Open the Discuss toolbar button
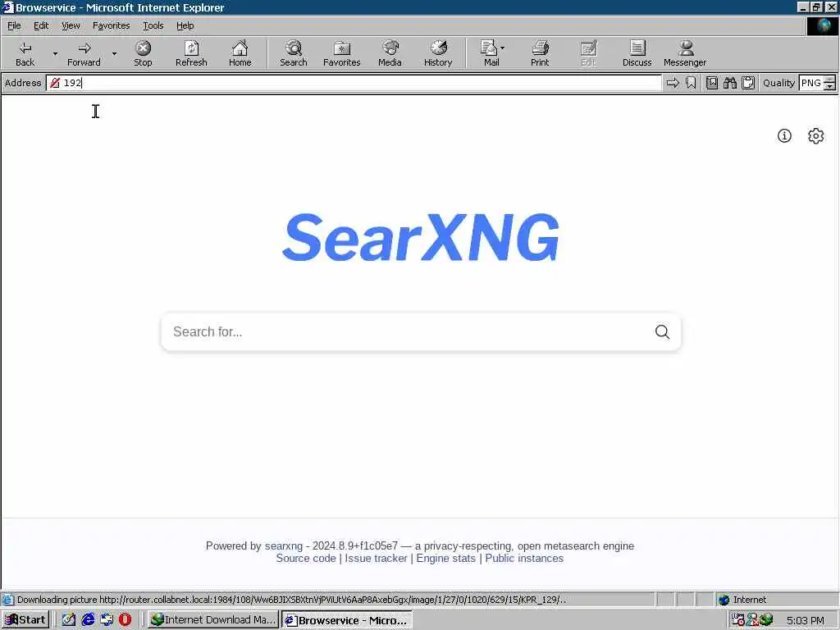The height and width of the screenshot is (630, 840). [x=637, y=53]
